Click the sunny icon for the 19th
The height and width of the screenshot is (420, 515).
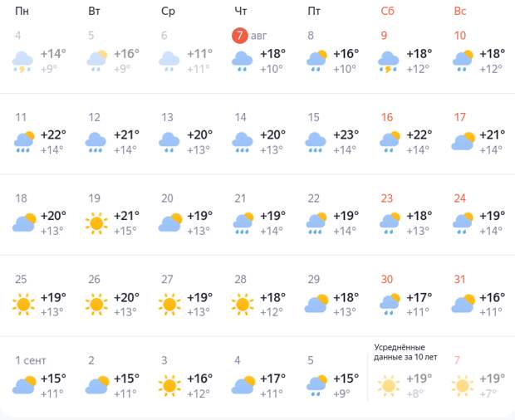[98, 223]
